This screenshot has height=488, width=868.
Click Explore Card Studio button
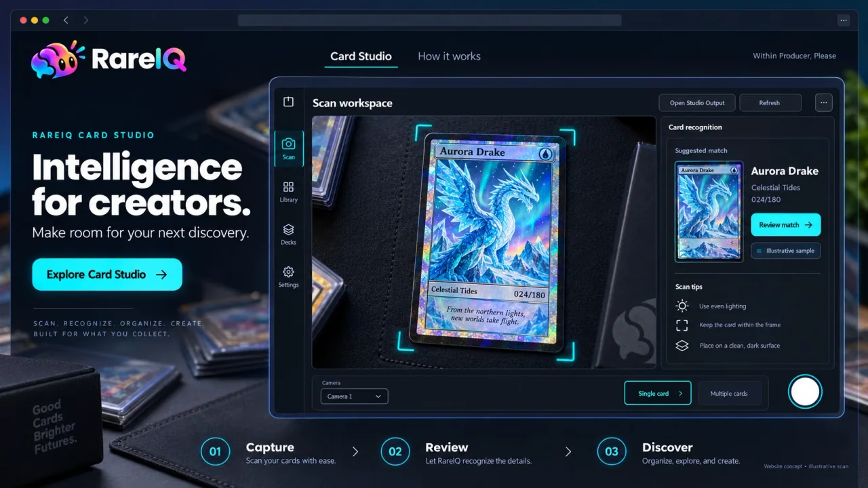(107, 274)
